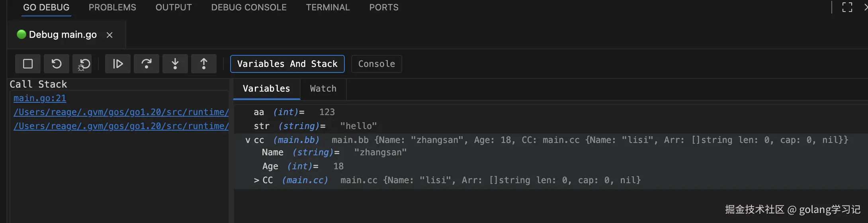868x223 pixels.
Task: Click the Step Over icon
Action: [147, 64]
